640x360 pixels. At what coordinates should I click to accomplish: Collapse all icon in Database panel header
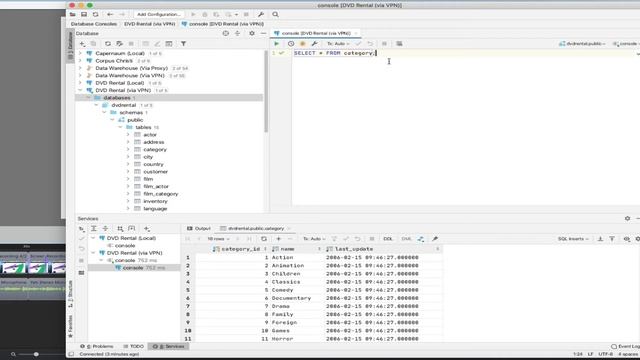tap(238, 33)
